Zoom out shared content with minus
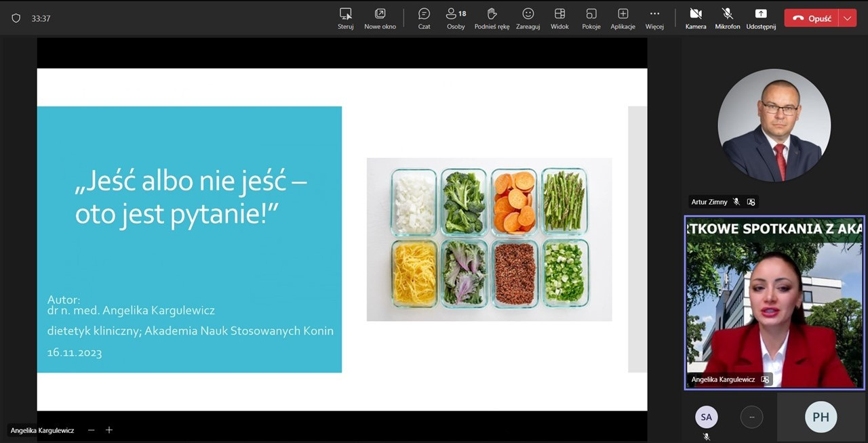 pos(92,430)
